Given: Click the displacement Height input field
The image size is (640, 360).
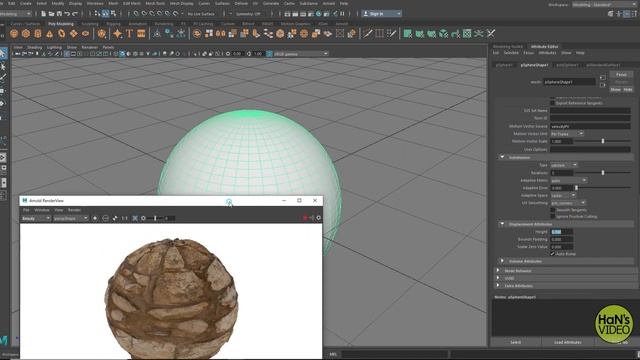Looking at the screenshot, I should [x=562, y=231].
